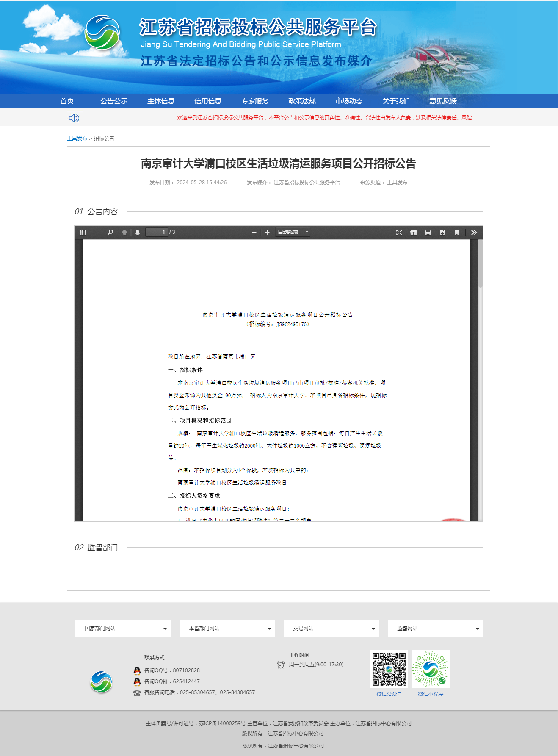The image size is (558, 756).
Task: Click the QQ penguin icon beside 咨询QQ号
Action: coord(137,670)
